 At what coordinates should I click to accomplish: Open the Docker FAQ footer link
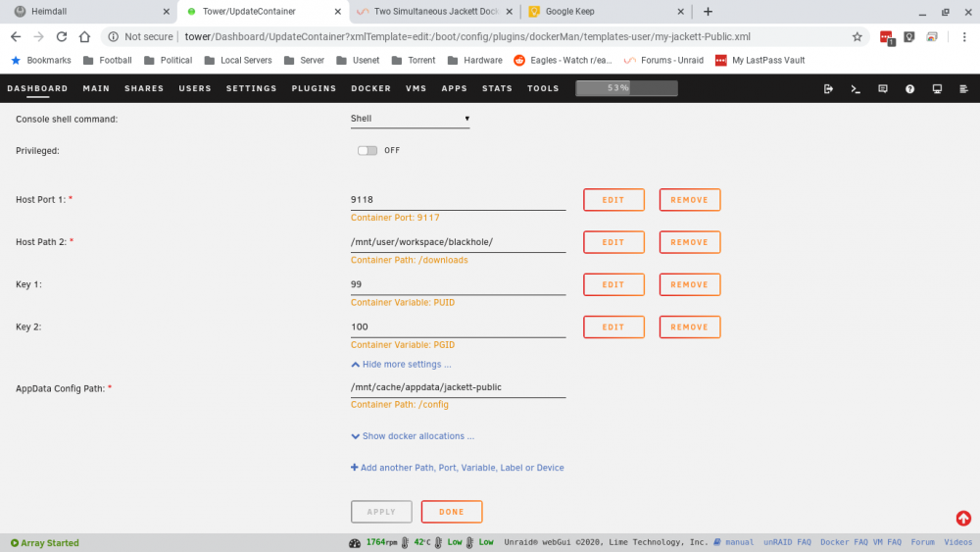[844, 542]
